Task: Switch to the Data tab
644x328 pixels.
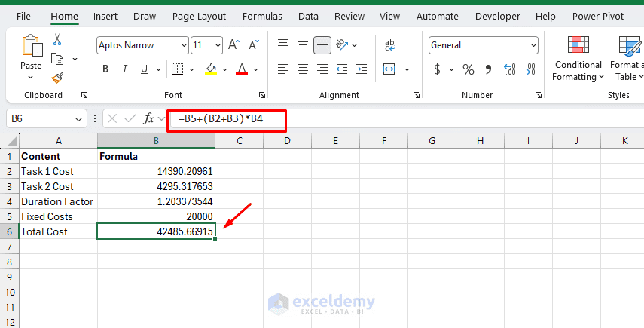Action: [x=309, y=17]
